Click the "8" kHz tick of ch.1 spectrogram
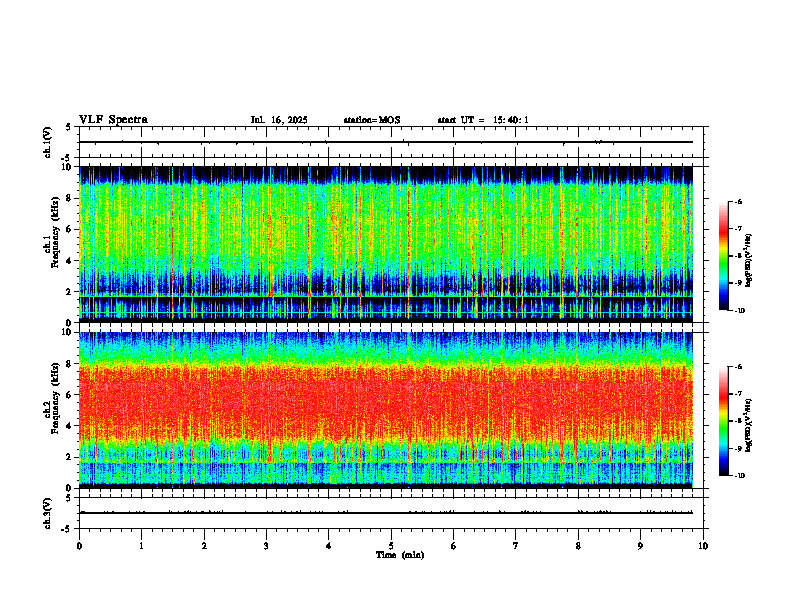 (70, 198)
